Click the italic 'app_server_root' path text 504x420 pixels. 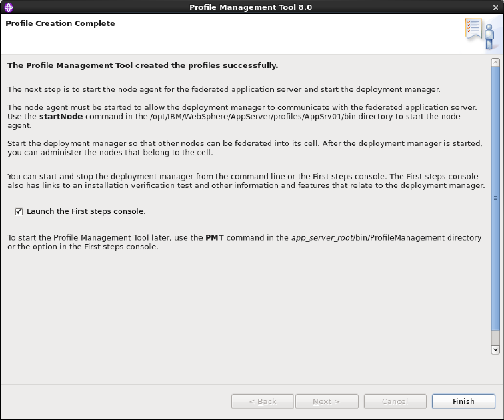coord(323,238)
